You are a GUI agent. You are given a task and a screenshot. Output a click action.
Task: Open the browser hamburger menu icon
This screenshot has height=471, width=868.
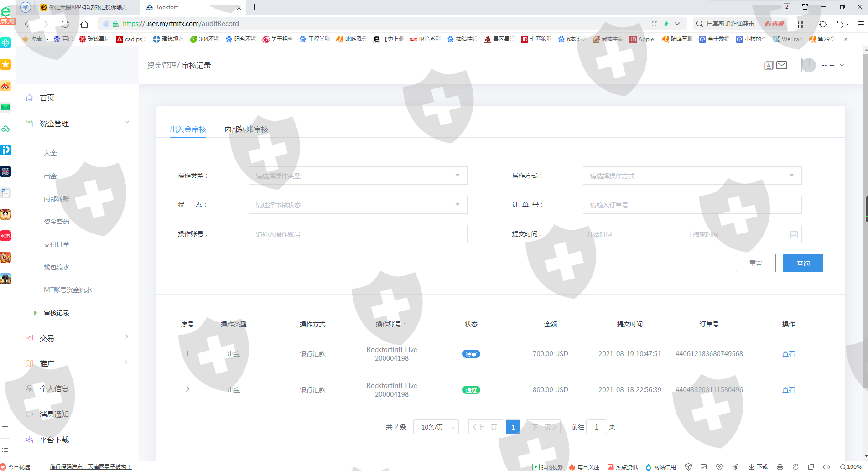[860, 24]
